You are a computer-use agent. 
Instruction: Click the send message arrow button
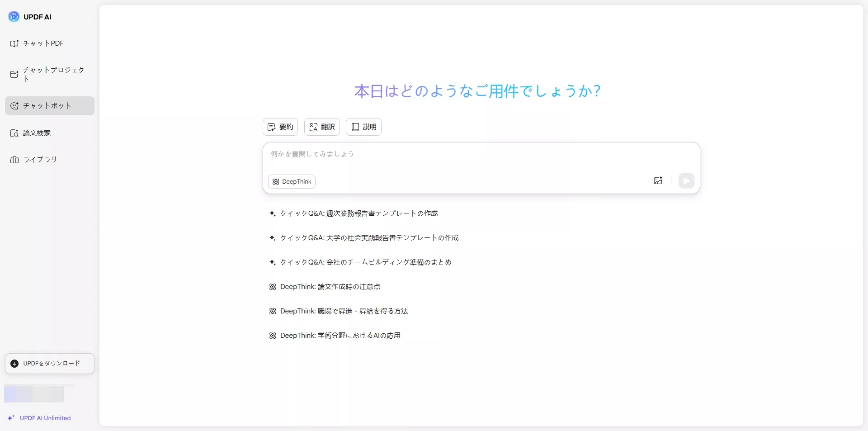(x=686, y=180)
